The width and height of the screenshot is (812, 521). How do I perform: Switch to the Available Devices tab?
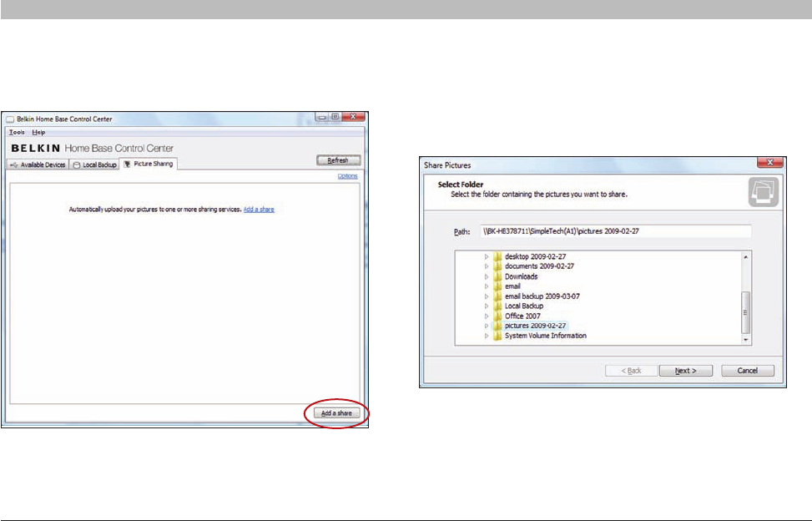pos(38,164)
